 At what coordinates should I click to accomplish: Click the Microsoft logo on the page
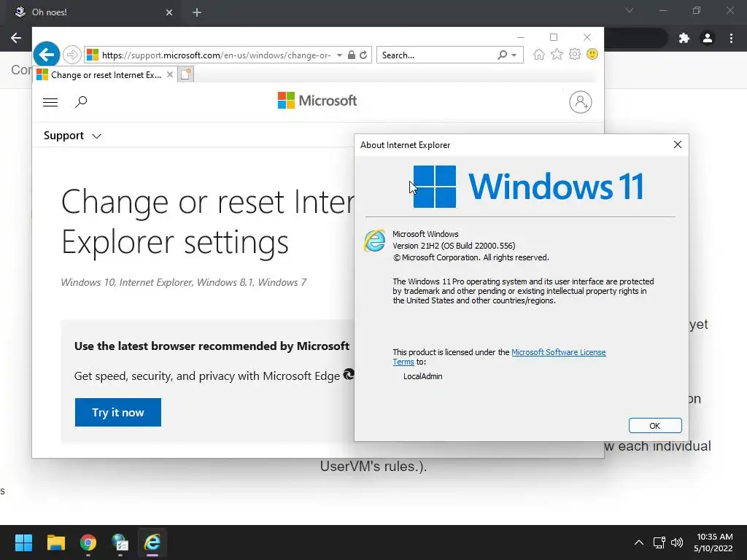click(317, 101)
